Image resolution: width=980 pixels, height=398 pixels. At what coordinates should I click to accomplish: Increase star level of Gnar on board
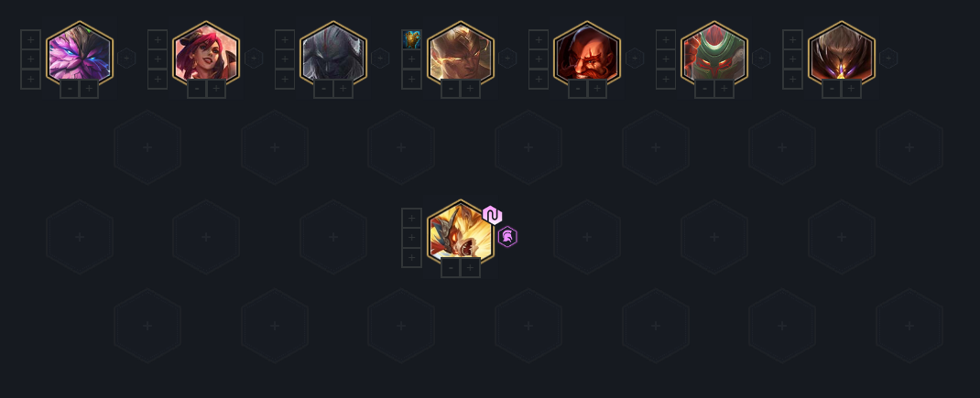[x=470, y=268]
